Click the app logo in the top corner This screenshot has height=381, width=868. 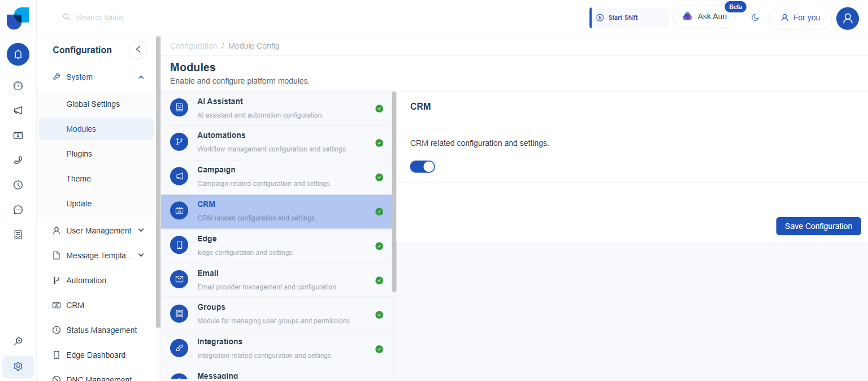tap(18, 18)
